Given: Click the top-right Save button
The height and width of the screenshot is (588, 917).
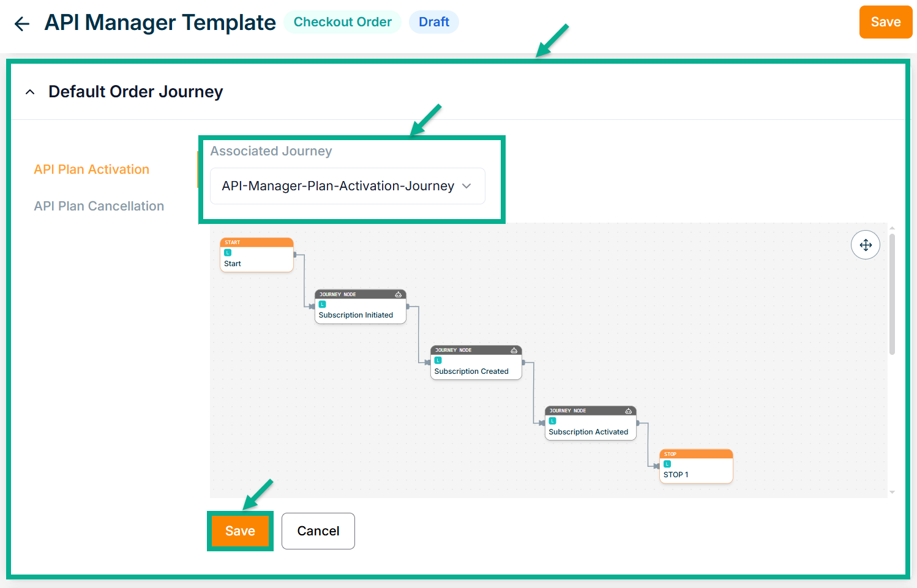Looking at the screenshot, I should (885, 22).
